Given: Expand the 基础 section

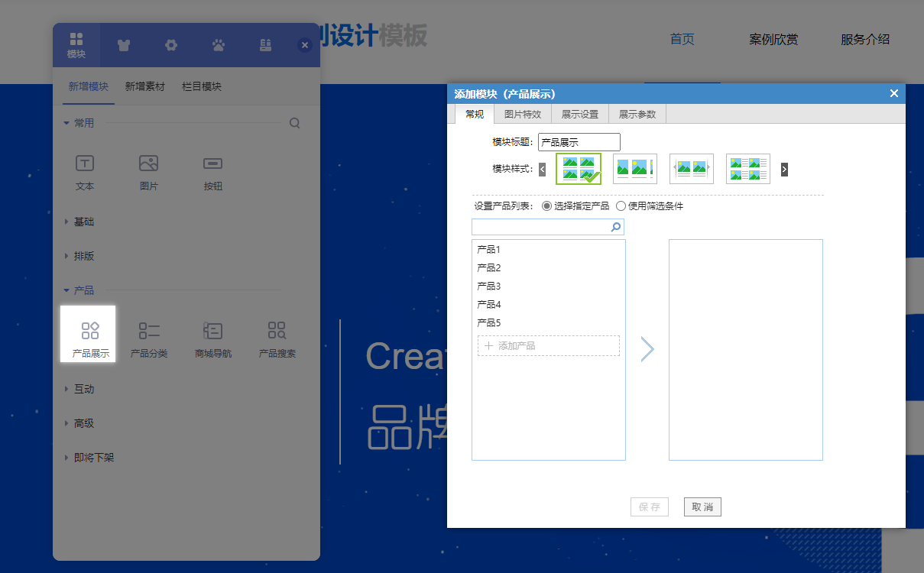Looking at the screenshot, I should click(79, 222).
